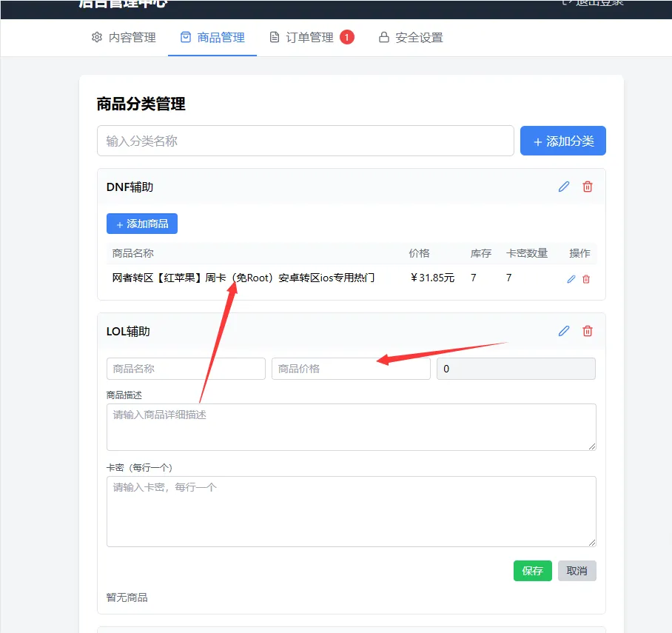Log out via 退出登录
Image resolution: width=672 pixels, height=633 pixels.
point(592,3)
